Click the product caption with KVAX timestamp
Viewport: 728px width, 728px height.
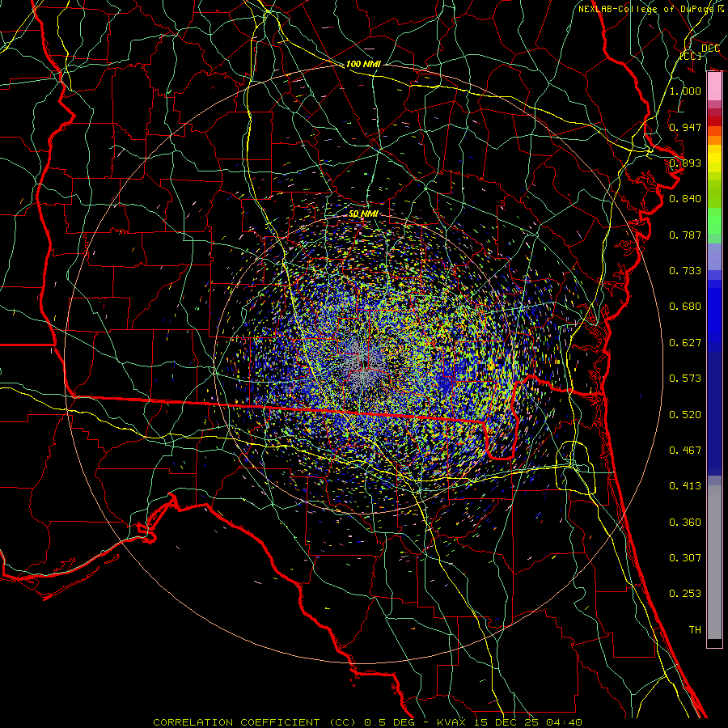[x=367, y=722]
